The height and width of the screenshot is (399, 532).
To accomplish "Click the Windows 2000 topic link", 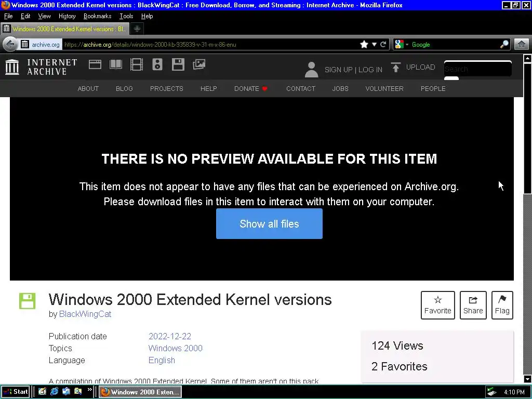I will click(176, 348).
